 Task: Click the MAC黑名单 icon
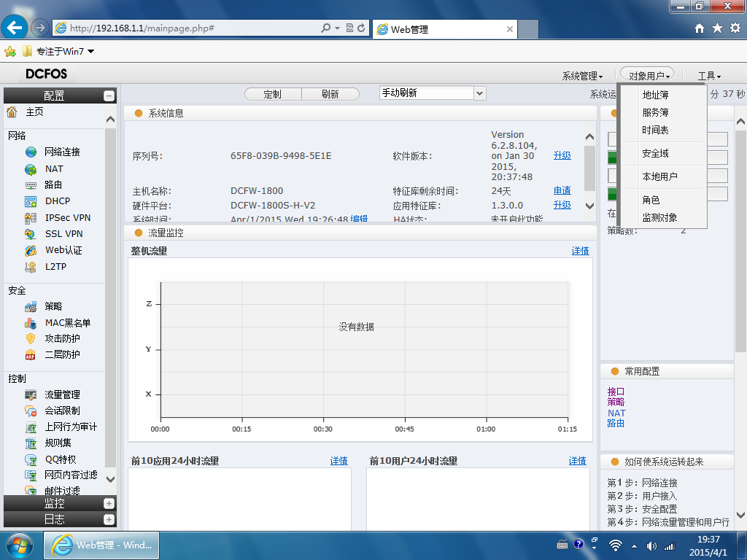pos(31,323)
